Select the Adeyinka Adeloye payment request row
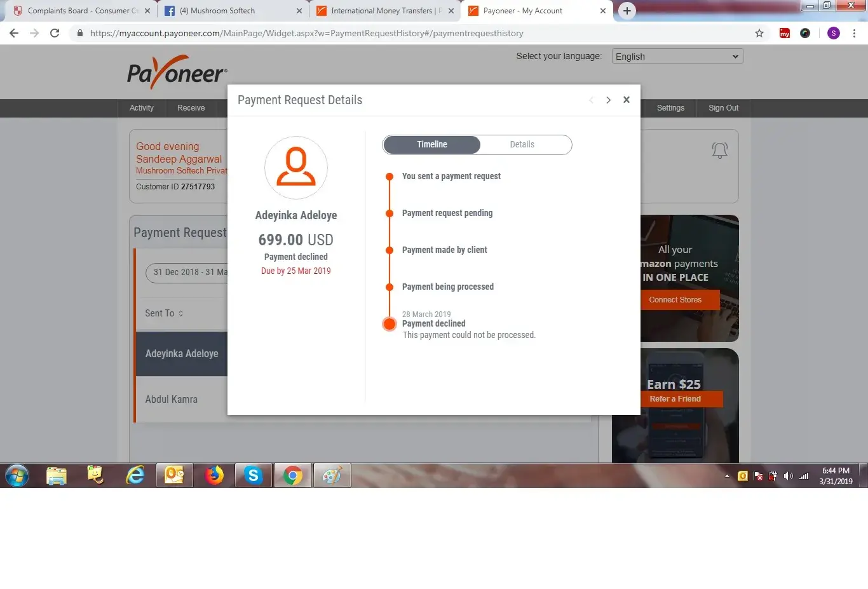 click(182, 354)
